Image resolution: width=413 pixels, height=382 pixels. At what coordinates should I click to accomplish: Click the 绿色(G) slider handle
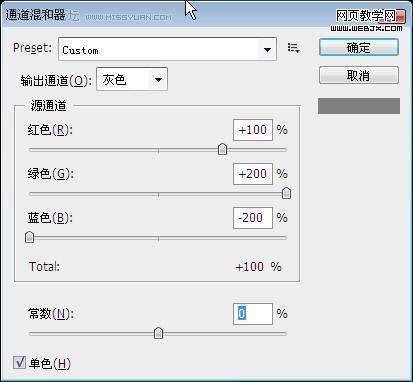[286, 193]
